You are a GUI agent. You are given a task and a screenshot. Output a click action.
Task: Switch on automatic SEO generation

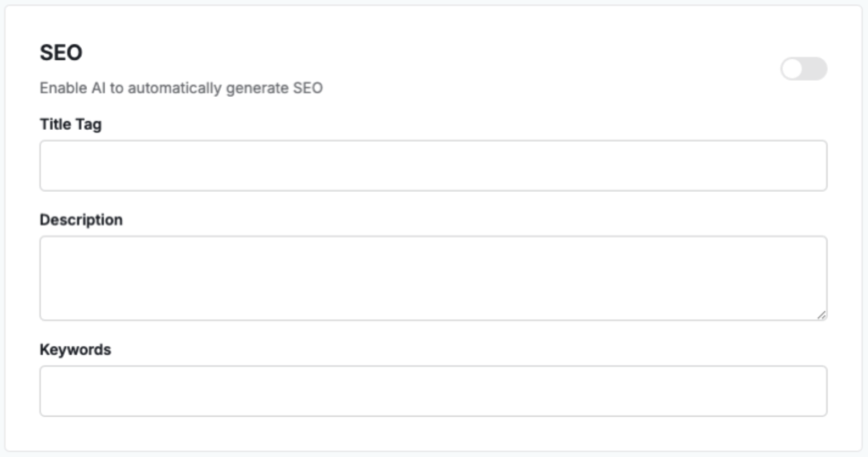pyautogui.click(x=803, y=69)
